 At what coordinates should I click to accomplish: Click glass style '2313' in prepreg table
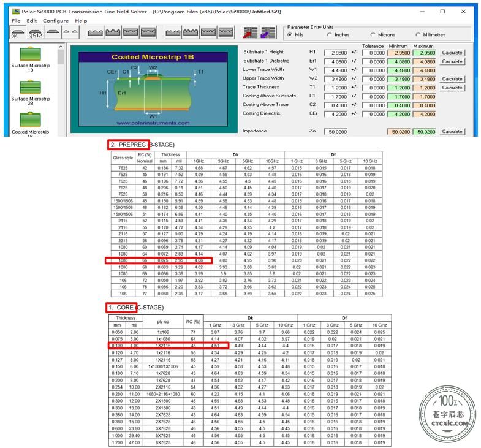pos(123,241)
